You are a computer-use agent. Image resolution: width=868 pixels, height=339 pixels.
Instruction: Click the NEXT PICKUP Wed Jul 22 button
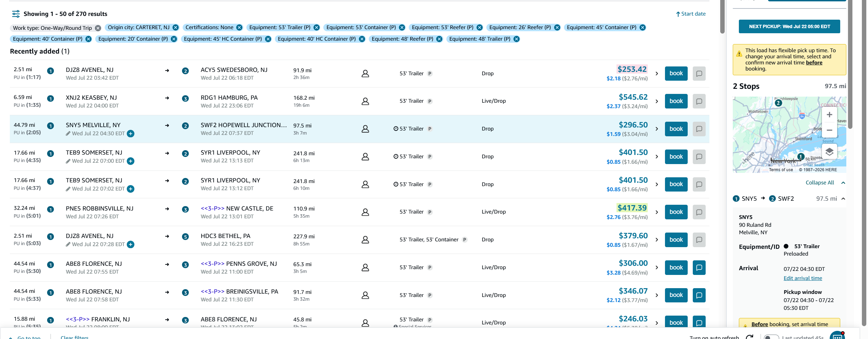coord(789,26)
